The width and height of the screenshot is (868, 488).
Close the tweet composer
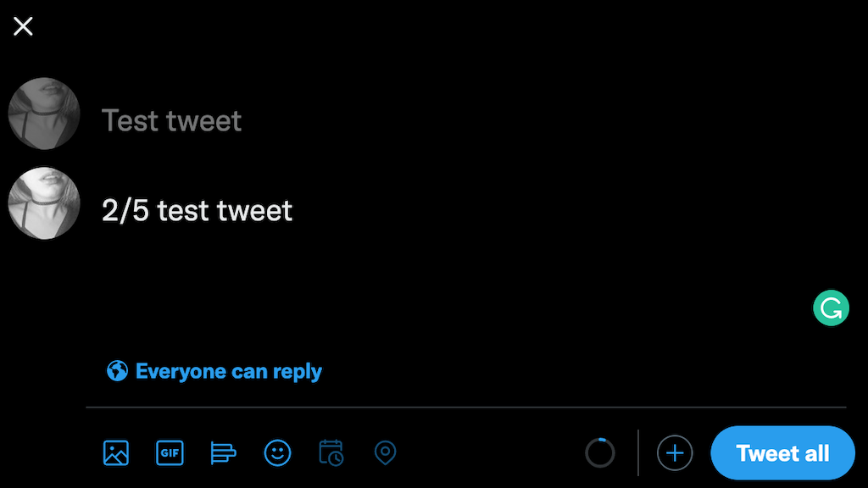coord(23,26)
